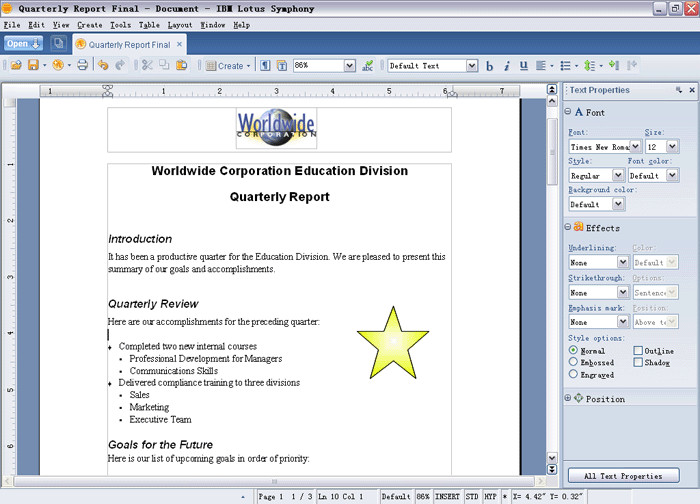Click the Paste clipboard icon
The width and height of the screenshot is (700, 504).
[x=182, y=66]
